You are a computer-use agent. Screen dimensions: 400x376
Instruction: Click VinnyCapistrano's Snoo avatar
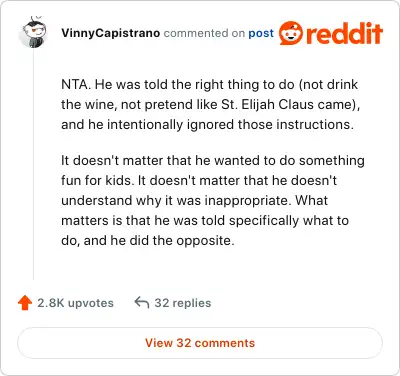click(33, 32)
